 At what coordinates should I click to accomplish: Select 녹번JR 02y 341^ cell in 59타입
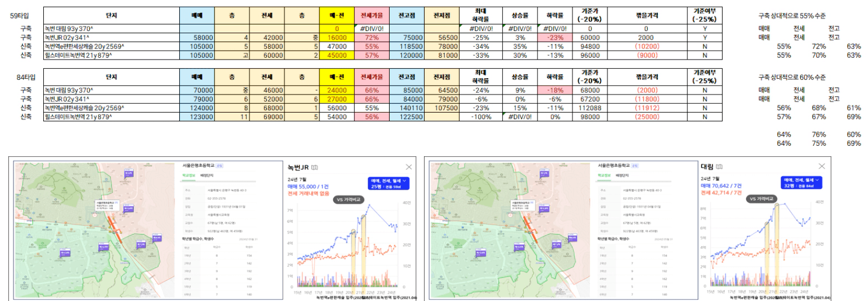[112, 37]
